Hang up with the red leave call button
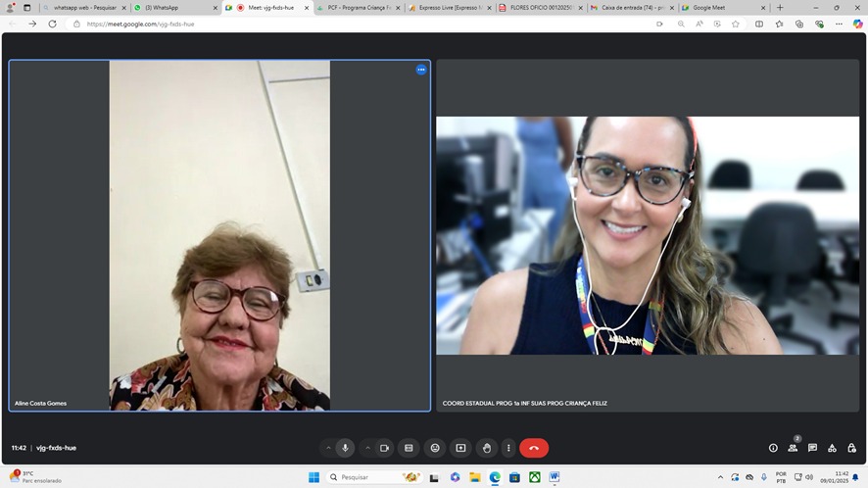The height and width of the screenshot is (488, 868). 534,448
